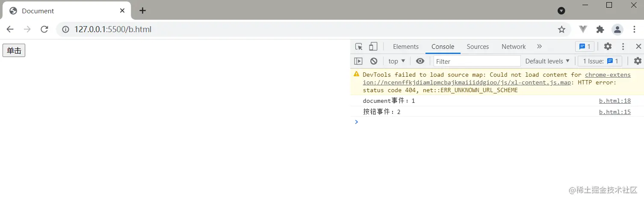Click the address bar showing 127.0.0.1:5500/b.html

[313, 30]
